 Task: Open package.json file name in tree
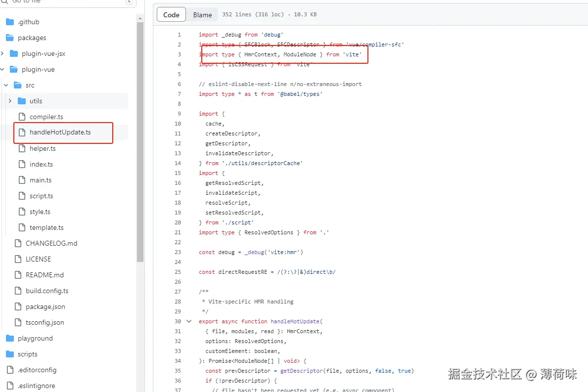45,306
